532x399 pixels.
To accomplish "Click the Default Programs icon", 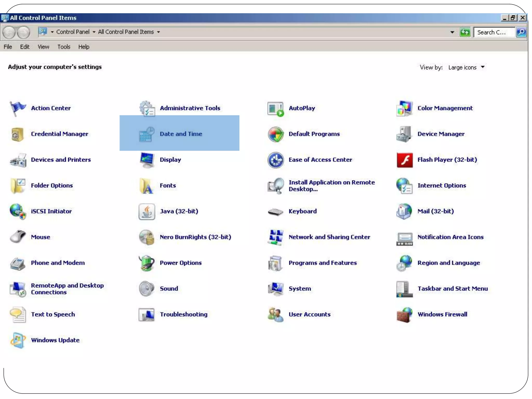I will tap(276, 134).
